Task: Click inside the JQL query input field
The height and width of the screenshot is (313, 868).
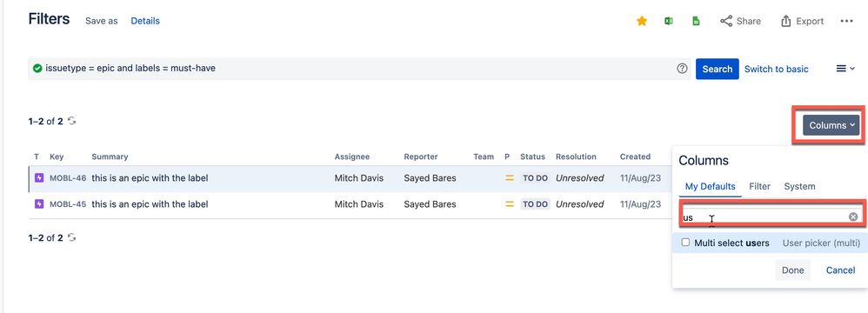Action: [x=352, y=69]
